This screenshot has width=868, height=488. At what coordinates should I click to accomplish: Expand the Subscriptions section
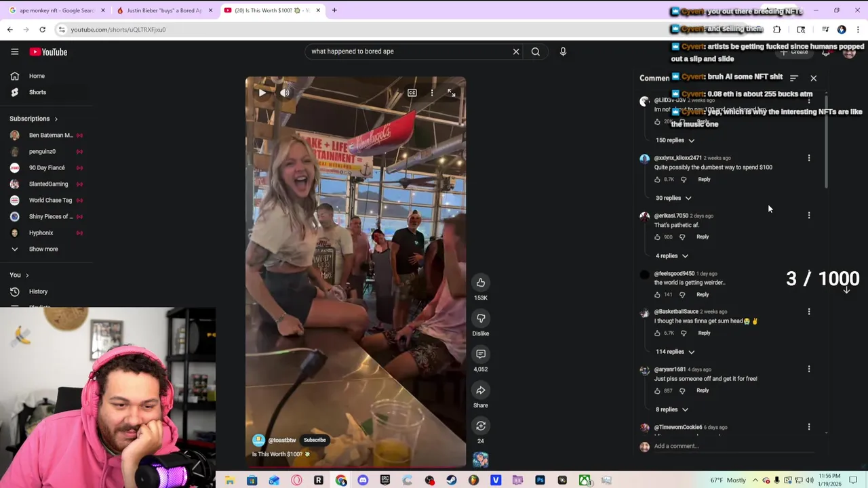[34, 119]
